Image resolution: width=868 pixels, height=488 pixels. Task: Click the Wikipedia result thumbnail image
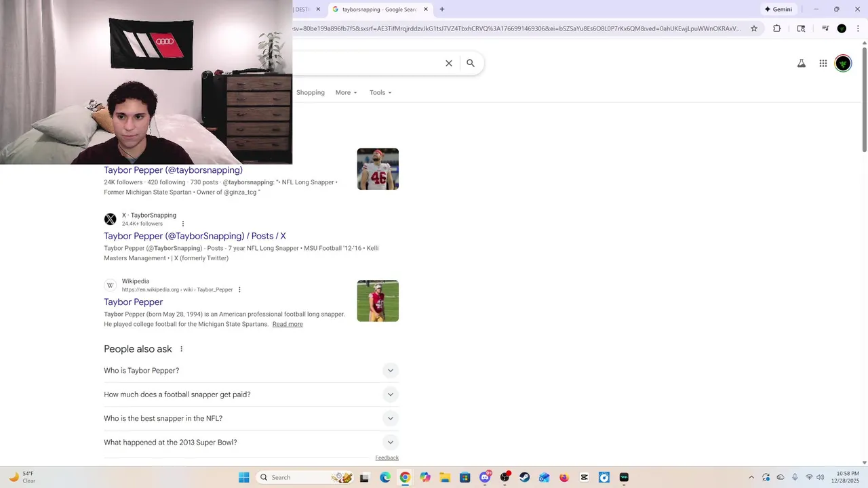[x=378, y=301]
